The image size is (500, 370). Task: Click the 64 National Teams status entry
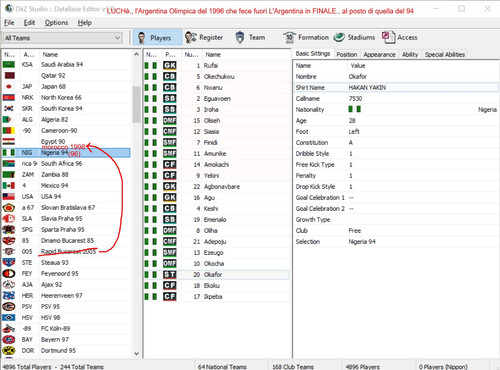coord(222,367)
